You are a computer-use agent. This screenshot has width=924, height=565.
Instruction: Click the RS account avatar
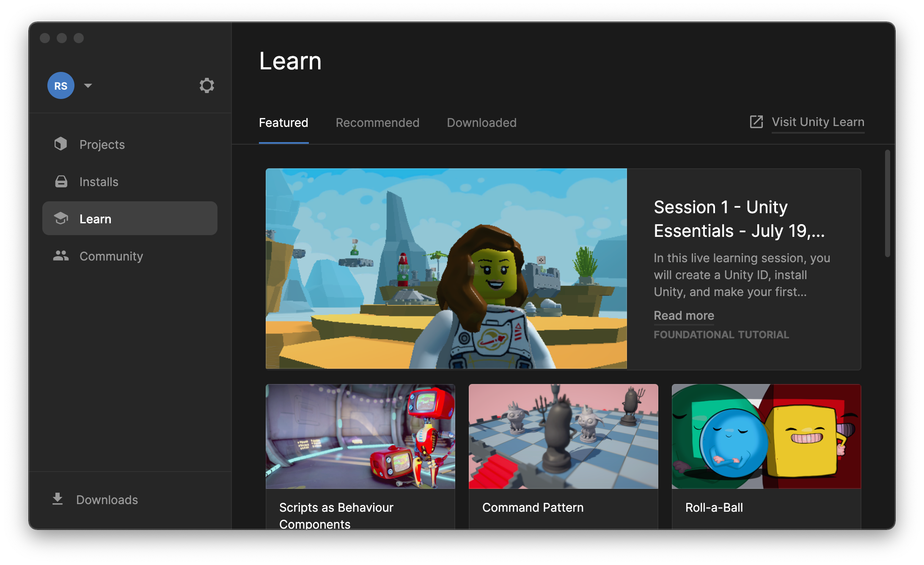[x=61, y=86]
